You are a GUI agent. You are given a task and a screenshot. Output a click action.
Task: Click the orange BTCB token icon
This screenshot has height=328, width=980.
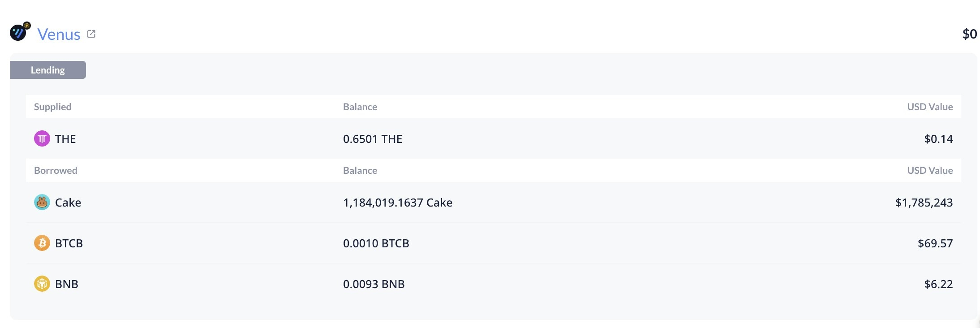pos(42,243)
